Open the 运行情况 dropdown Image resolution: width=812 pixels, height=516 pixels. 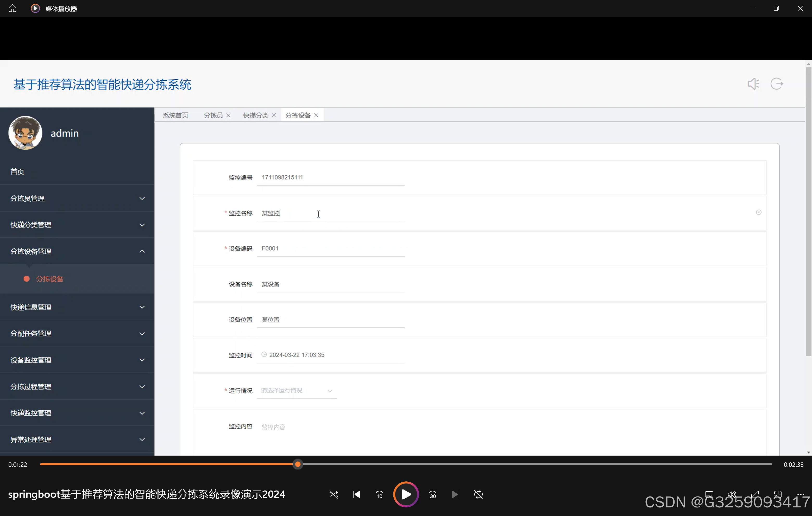click(297, 391)
